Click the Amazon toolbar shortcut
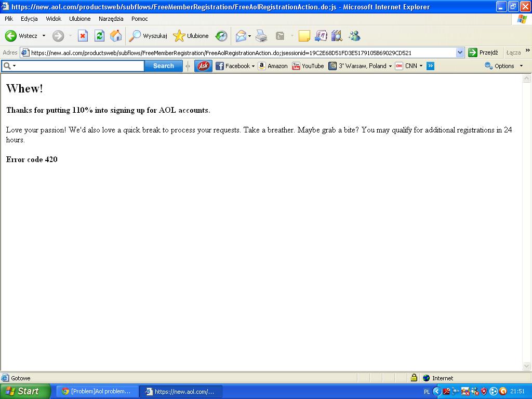532x399 pixels. (273, 66)
